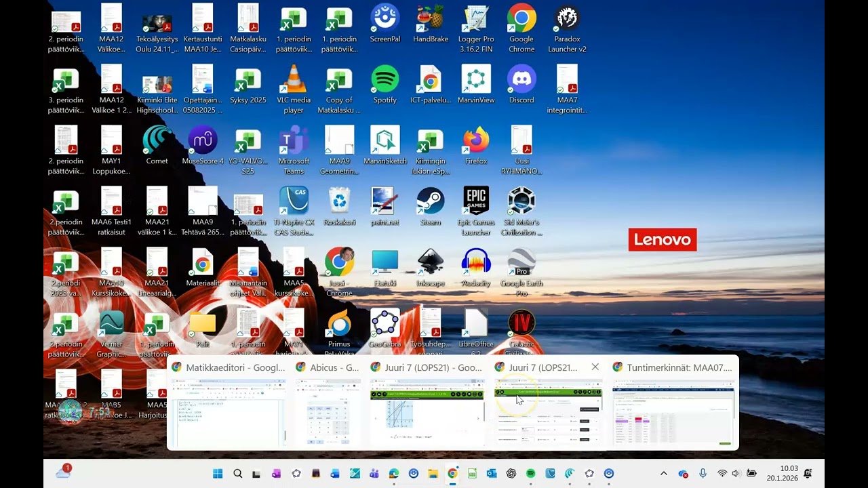The height and width of the screenshot is (488, 868).
Task: Select the Spotify desktop icon
Action: (x=384, y=85)
